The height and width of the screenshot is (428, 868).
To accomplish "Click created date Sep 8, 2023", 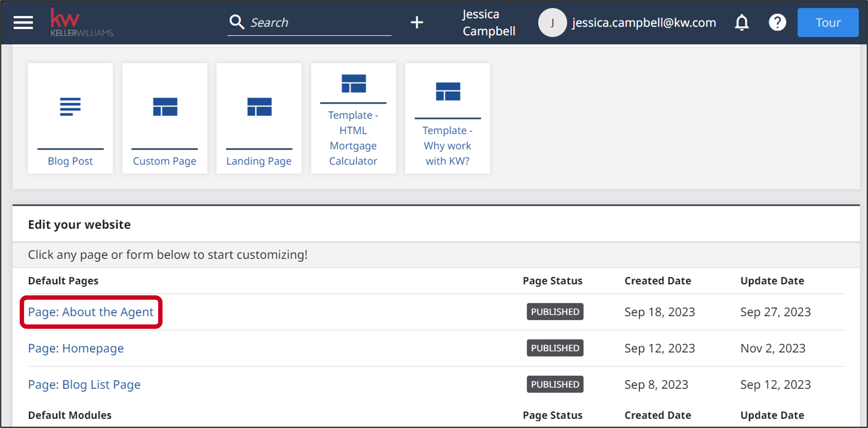I will point(656,385).
